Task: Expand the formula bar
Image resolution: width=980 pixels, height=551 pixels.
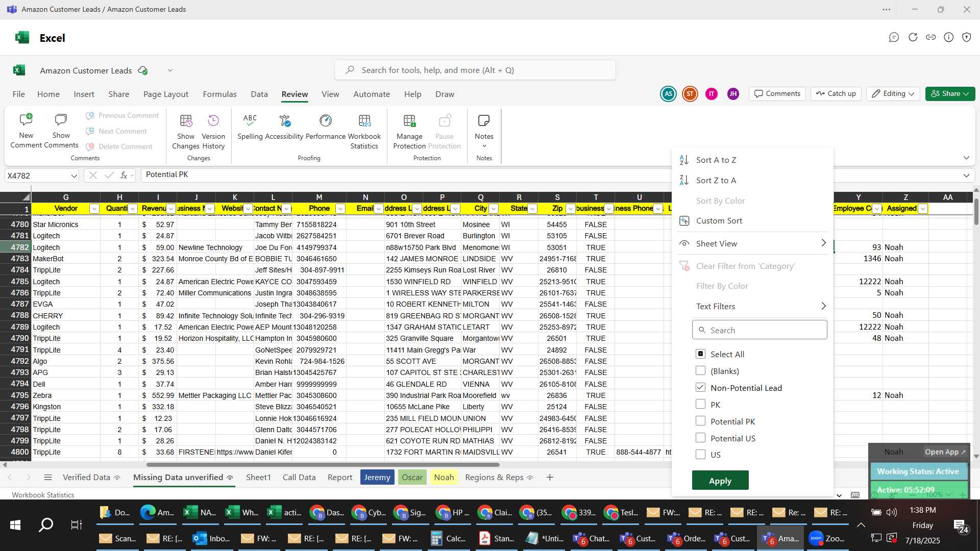Action: 966,176
